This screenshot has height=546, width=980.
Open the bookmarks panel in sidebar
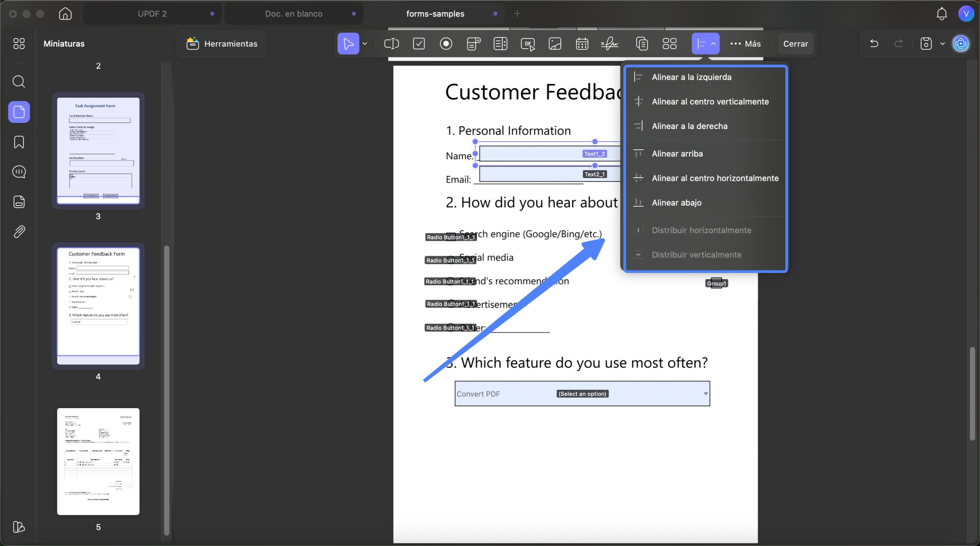click(x=19, y=142)
